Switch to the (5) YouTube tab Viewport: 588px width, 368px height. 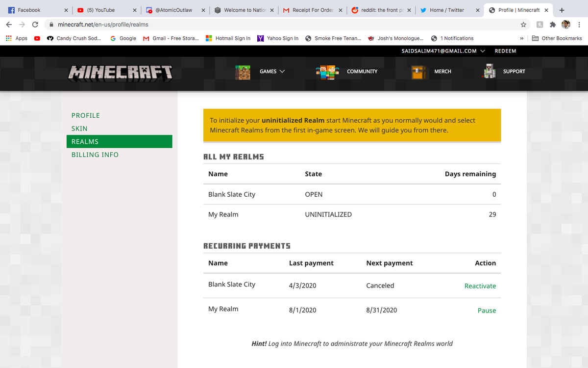pos(106,10)
